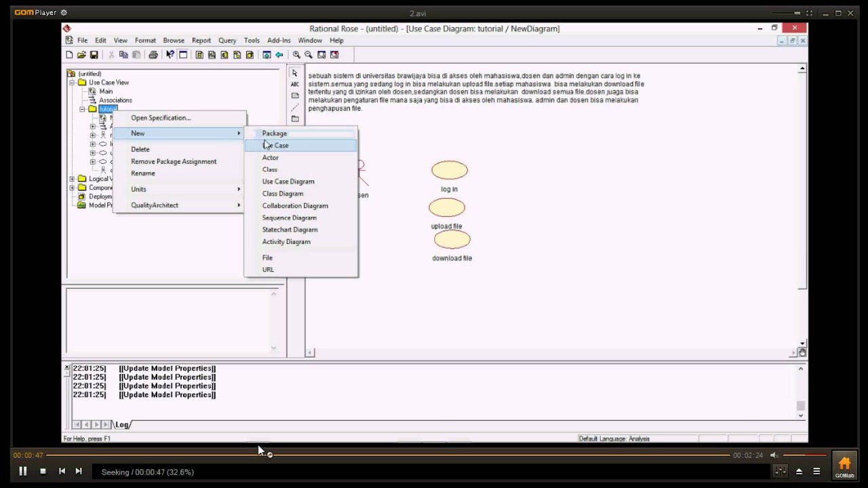Browse class diagram toolbar icon
The height and width of the screenshot is (488, 868).
coord(199,55)
